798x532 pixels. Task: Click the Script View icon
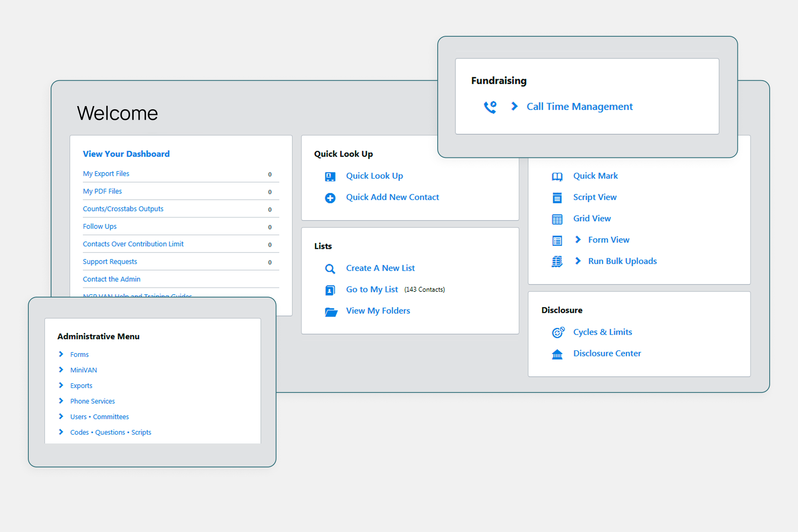[x=557, y=198]
